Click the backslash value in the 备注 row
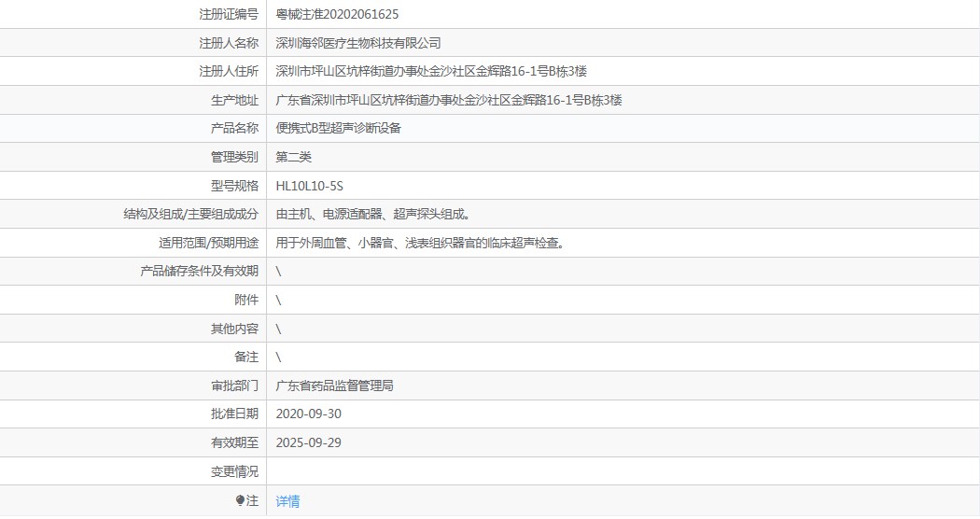Viewport: 980px width, 519px height. pos(278,358)
